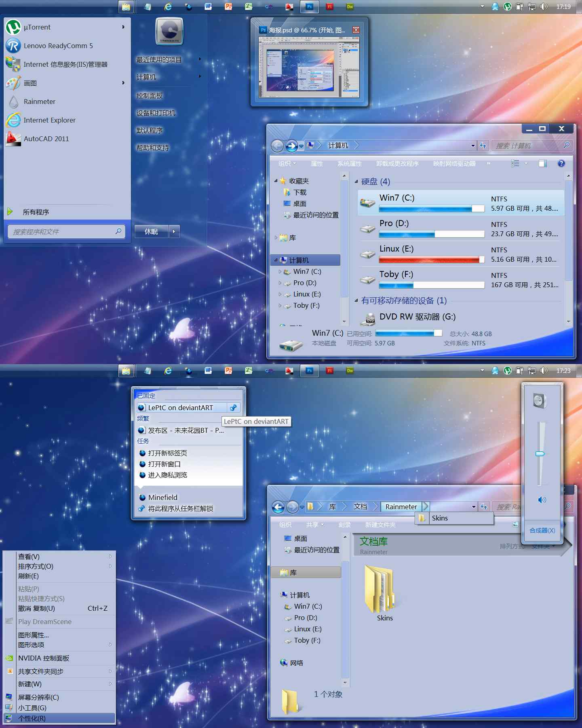Click 系统属性 in 计算机 toolbar
Image resolution: width=582 pixels, height=728 pixels.
pyautogui.click(x=350, y=163)
